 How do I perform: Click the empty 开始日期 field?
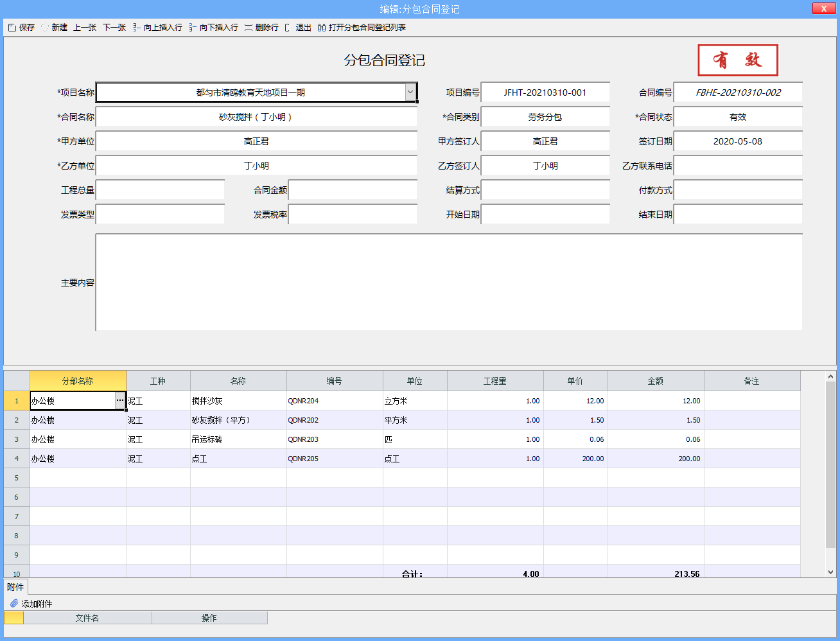pos(545,215)
